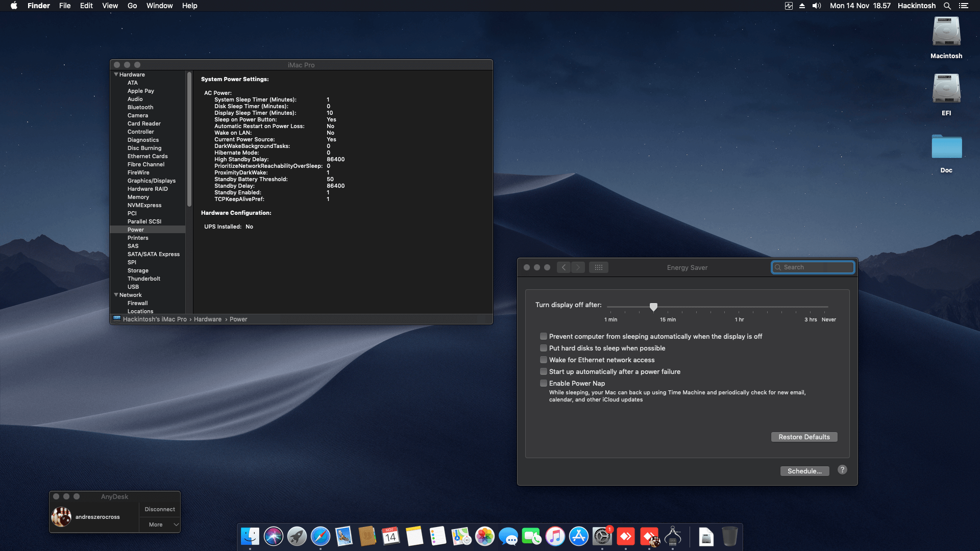
Task: Open iTunes music app in dock
Action: point(555,536)
